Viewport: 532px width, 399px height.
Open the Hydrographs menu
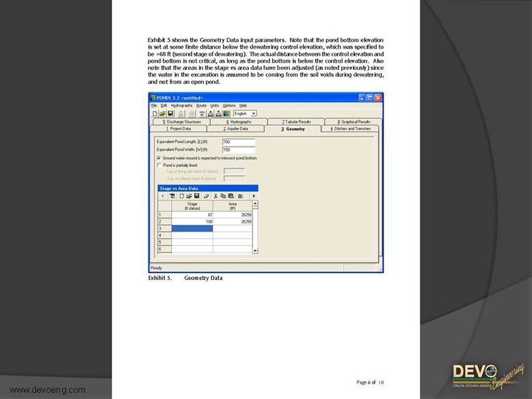pos(182,106)
